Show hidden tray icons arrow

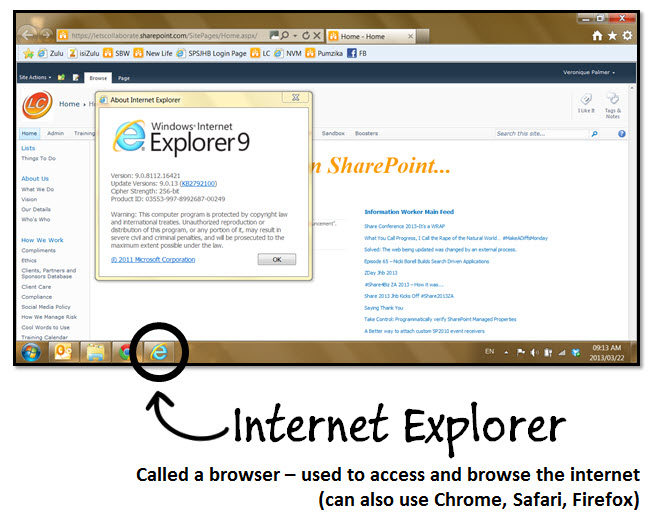point(506,353)
